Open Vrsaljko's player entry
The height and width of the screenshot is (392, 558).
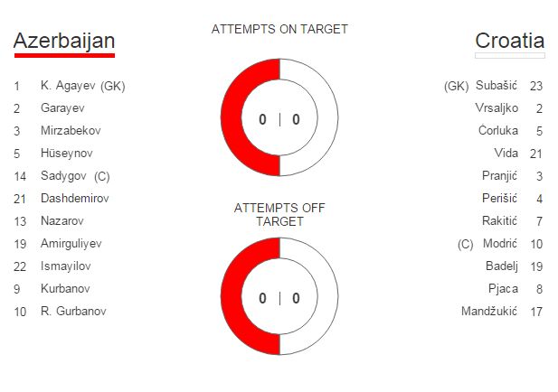[x=497, y=108]
